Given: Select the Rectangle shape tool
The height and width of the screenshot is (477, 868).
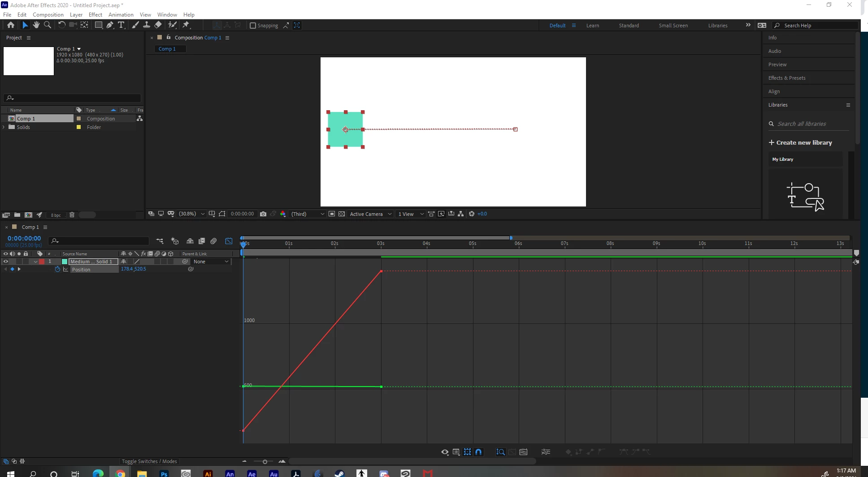Looking at the screenshot, I should click(x=98, y=25).
